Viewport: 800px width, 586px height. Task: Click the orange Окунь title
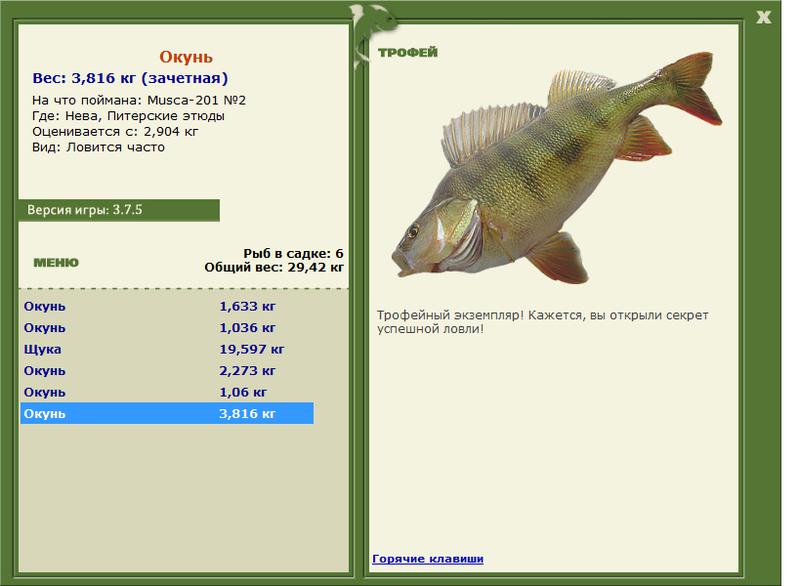point(186,57)
